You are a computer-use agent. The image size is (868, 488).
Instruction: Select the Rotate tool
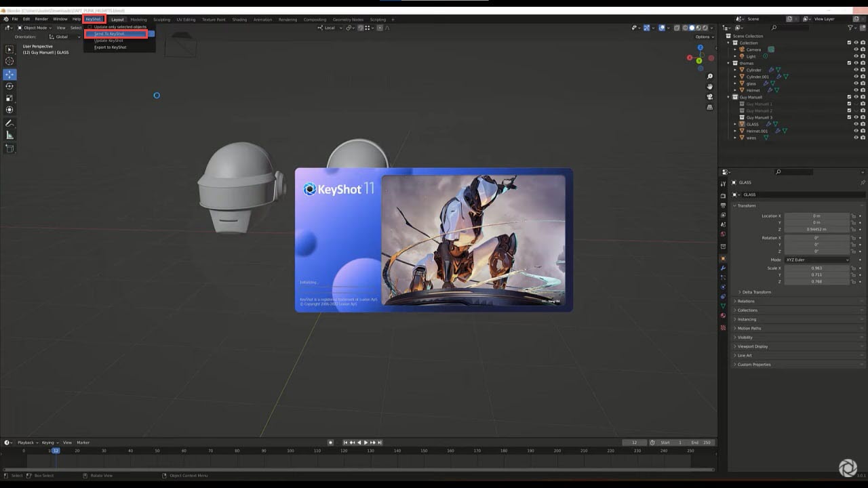9,86
